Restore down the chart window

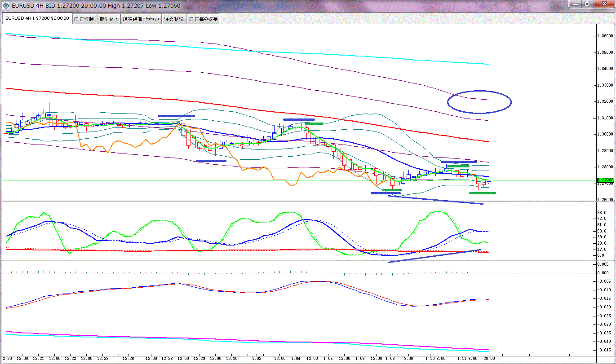587,4
